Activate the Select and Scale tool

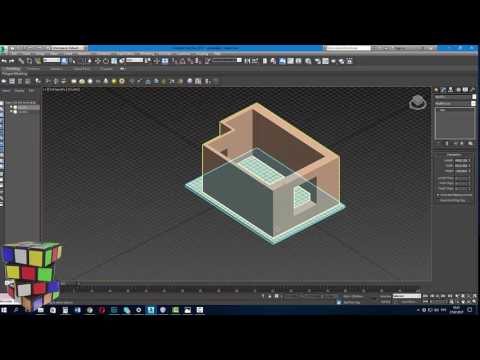pos(114,61)
